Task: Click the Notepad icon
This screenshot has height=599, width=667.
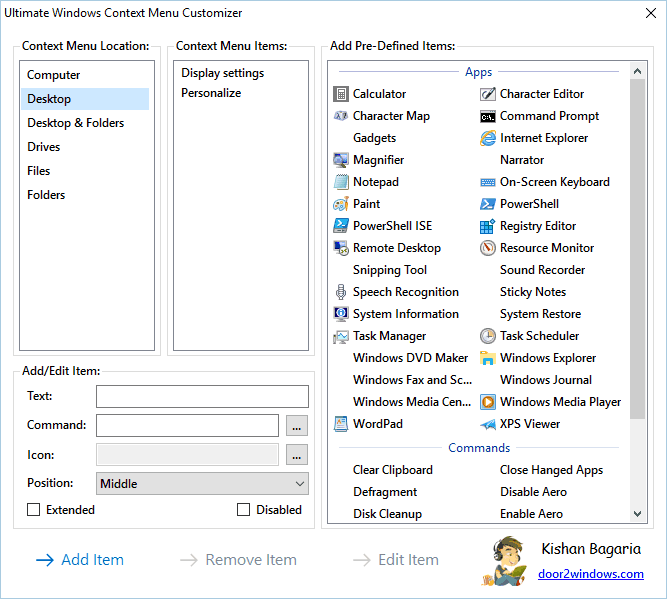Action: tap(341, 182)
